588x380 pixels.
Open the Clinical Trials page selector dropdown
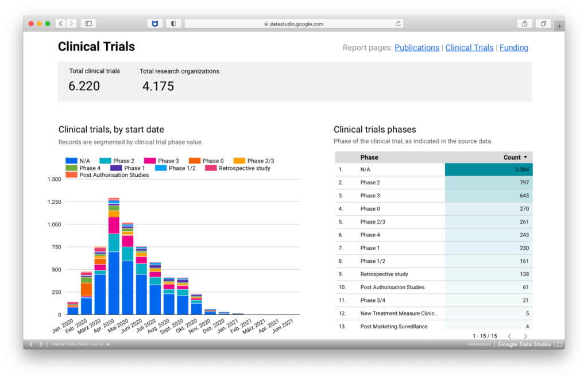[80, 344]
